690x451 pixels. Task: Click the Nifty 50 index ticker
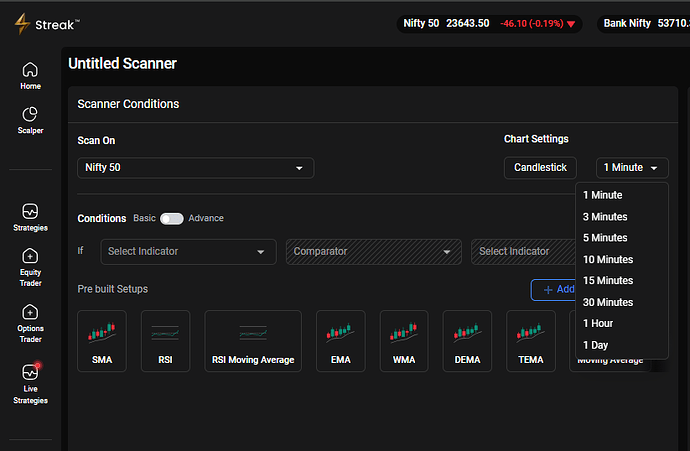(x=489, y=24)
